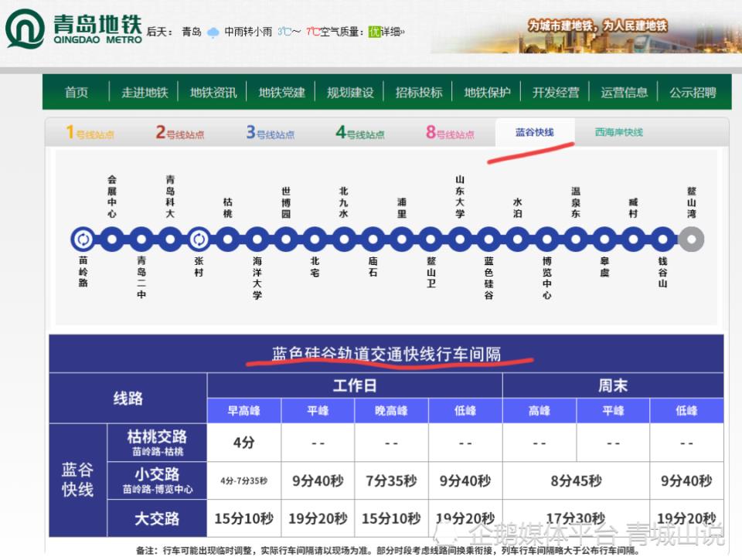
Task: Click the 海洋大学 station circle
Action: [257, 239]
